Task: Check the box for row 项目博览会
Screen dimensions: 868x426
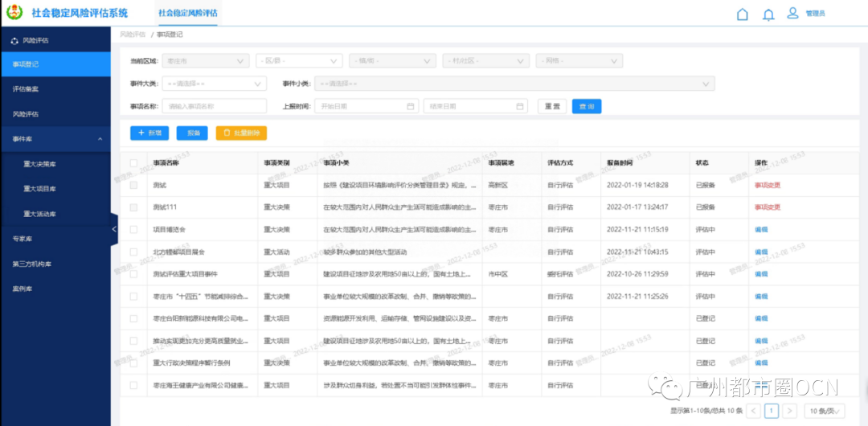Action: click(x=133, y=229)
